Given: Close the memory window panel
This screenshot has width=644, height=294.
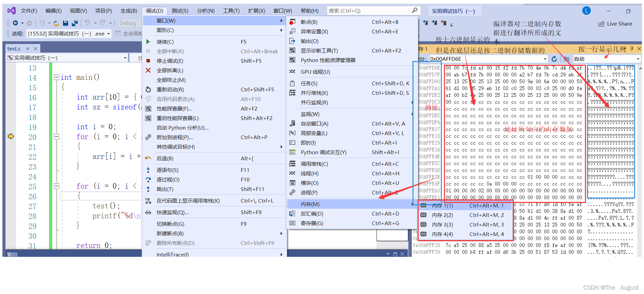Looking at the screenshot, I should click(x=639, y=49).
